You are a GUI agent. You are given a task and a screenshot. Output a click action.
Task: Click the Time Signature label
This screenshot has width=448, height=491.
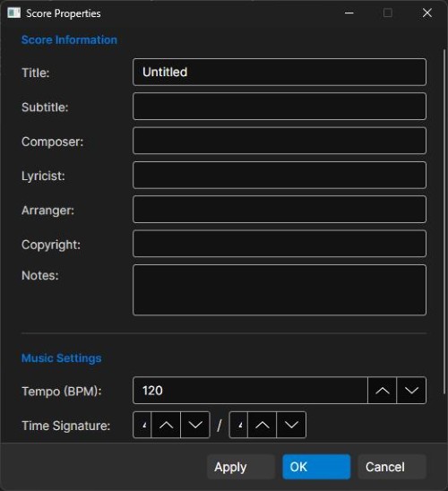pos(66,426)
